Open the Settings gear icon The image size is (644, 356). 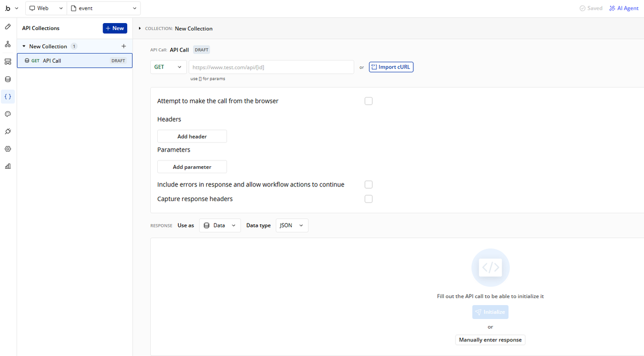[x=8, y=149]
